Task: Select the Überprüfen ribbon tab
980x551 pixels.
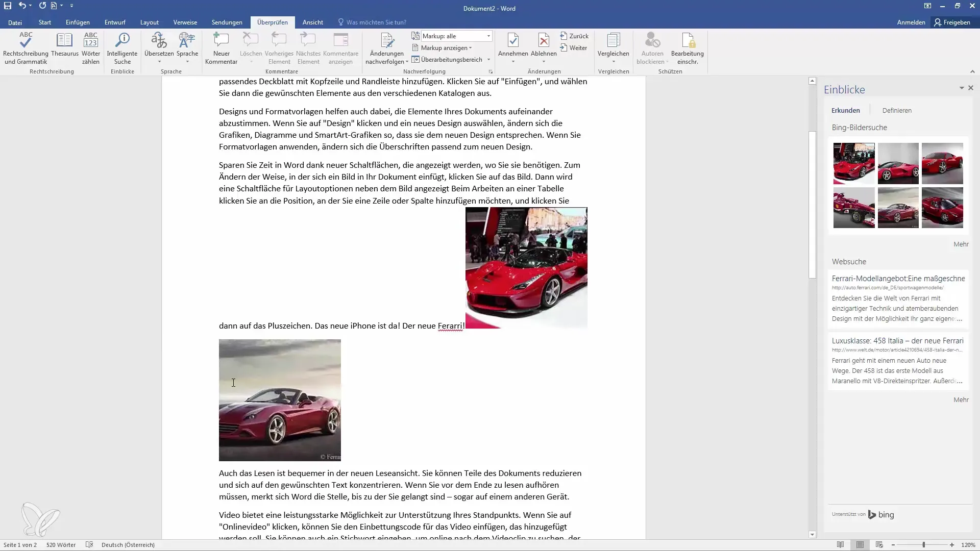Action: coord(272,22)
